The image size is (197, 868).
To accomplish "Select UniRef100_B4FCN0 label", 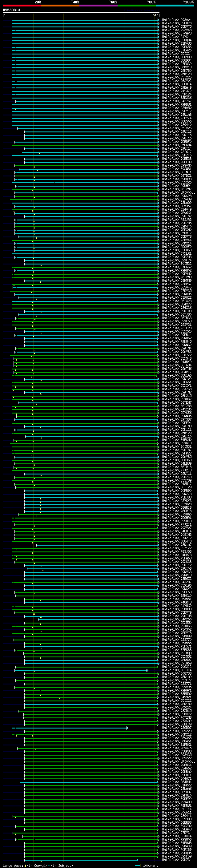I will 177,440.
